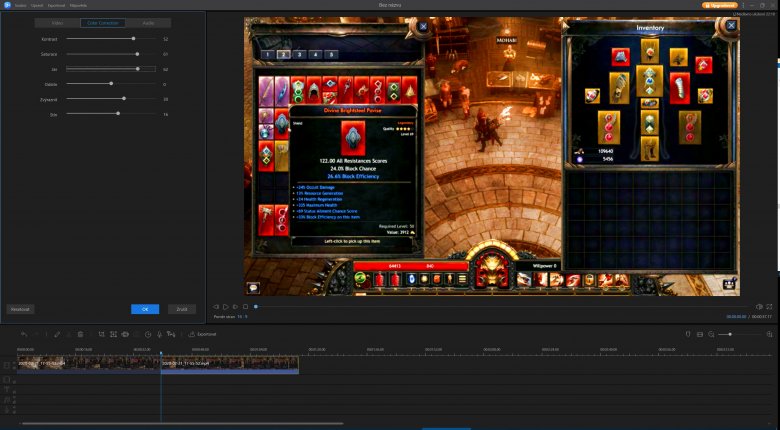Click the orange Upgrade button
780x430 pixels.
tap(720, 5)
